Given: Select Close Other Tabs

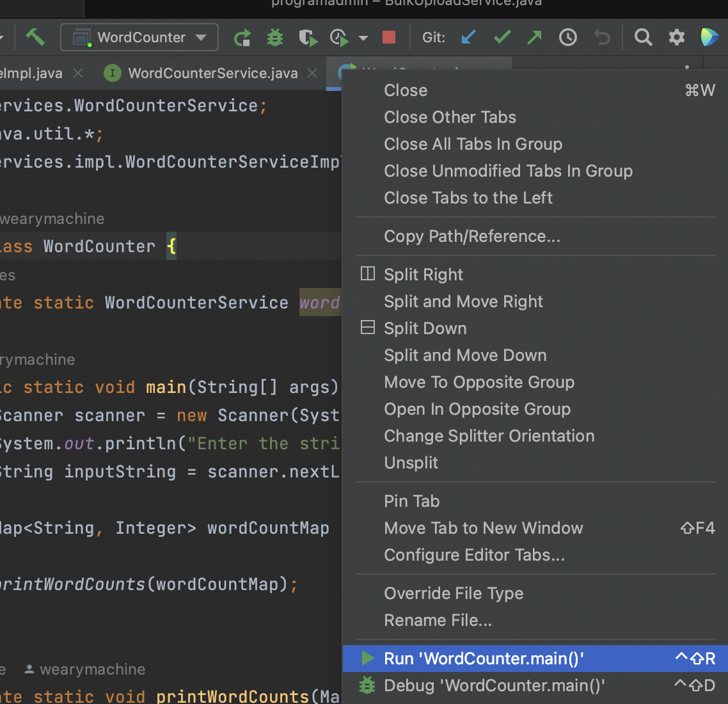Looking at the screenshot, I should tap(535, 117).
